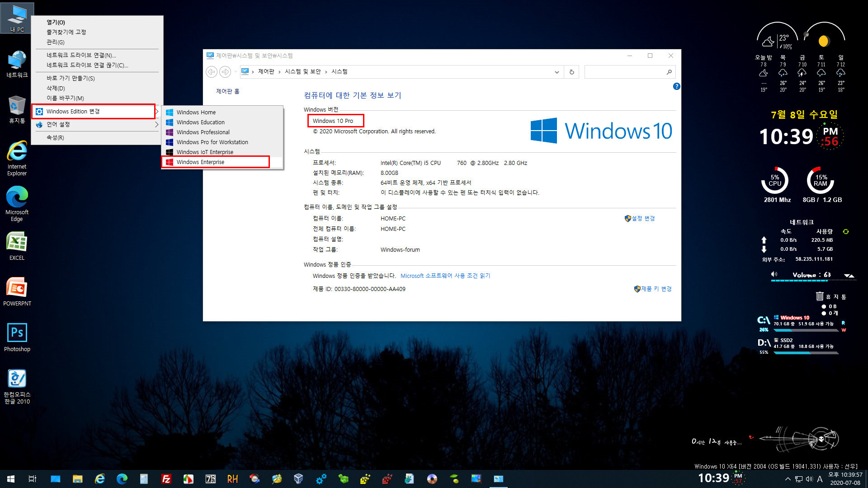This screenshot has width=868, height=488.
Task: Click the network icon in system tray
Action: [799, 479]
